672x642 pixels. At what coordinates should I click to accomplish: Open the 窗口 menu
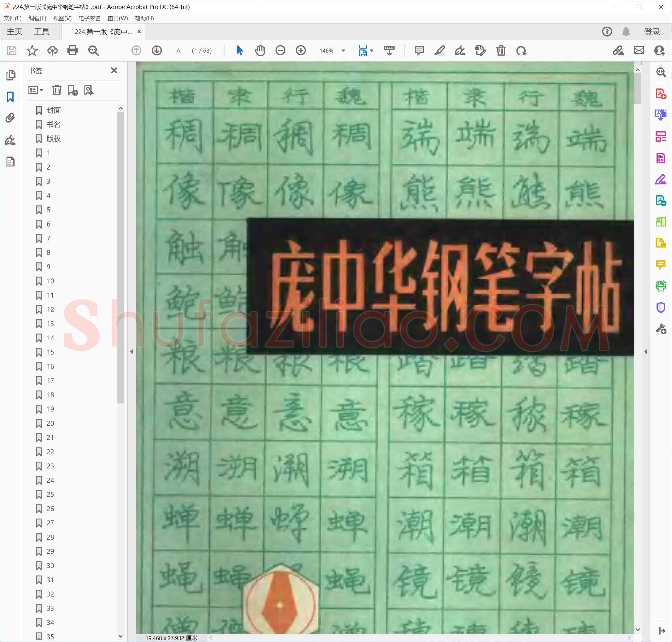[x=118, y=19]
